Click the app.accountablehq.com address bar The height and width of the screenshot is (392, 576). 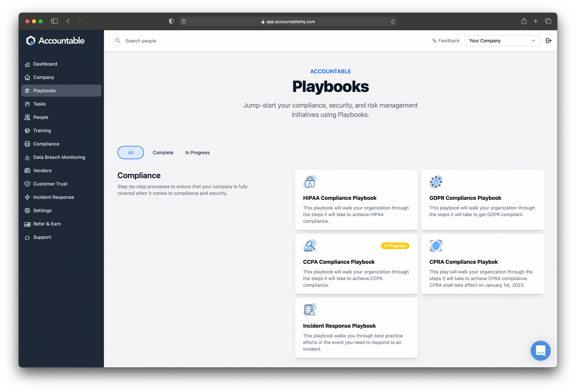pos(288,21)
